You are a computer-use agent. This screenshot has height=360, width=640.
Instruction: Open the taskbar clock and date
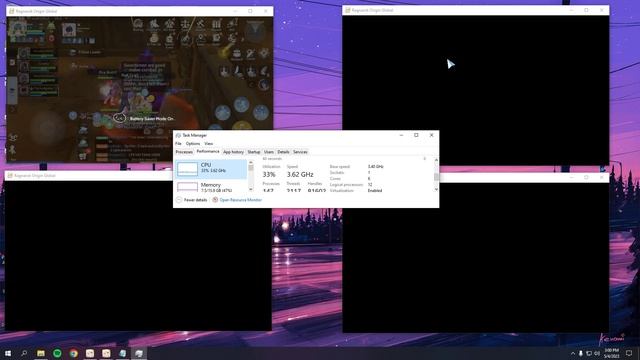tap(611, 353)
